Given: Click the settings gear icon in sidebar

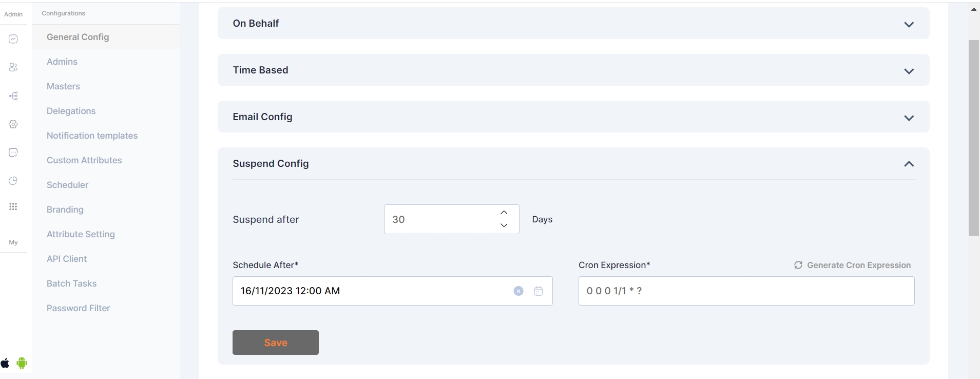Looking at the screenshot, I should 13,124.
